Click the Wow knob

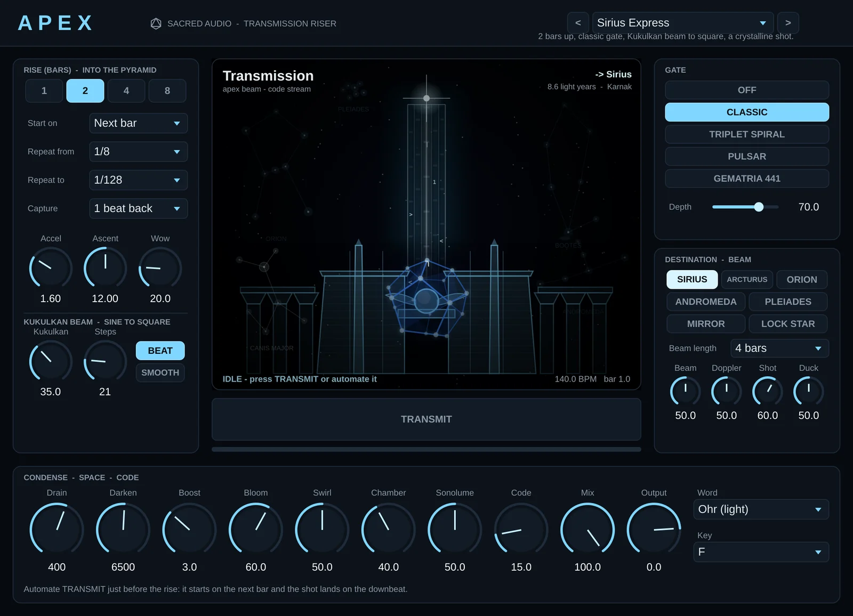(x=160, y=268)
